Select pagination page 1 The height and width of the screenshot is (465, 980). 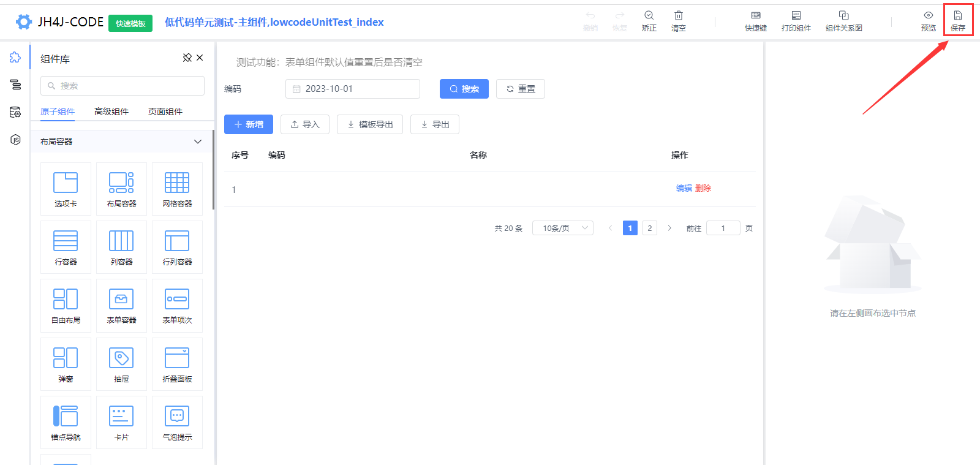click(630, 228)
